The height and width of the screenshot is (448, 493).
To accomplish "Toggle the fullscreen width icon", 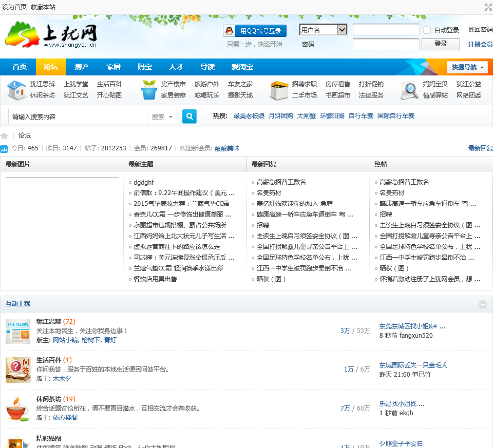I will point(488,7).
